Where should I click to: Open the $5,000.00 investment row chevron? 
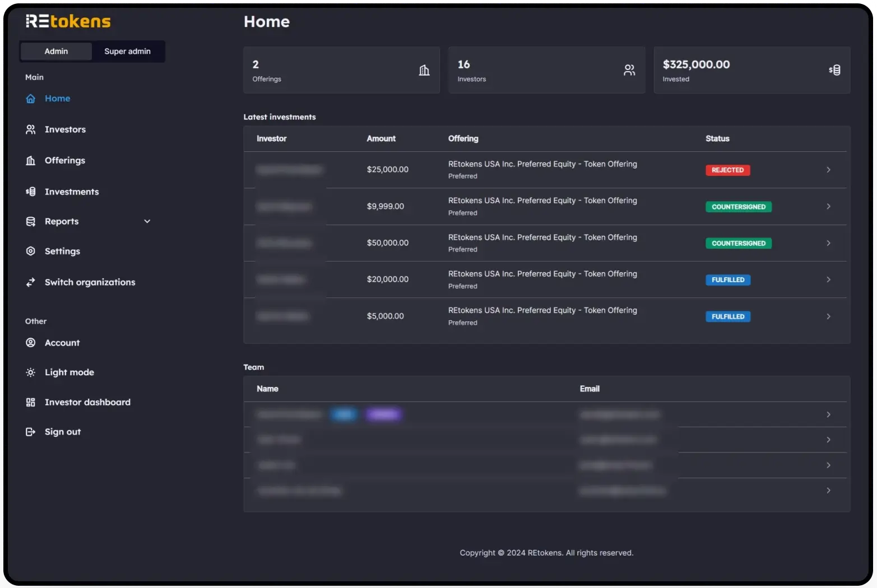click(828, 316)
